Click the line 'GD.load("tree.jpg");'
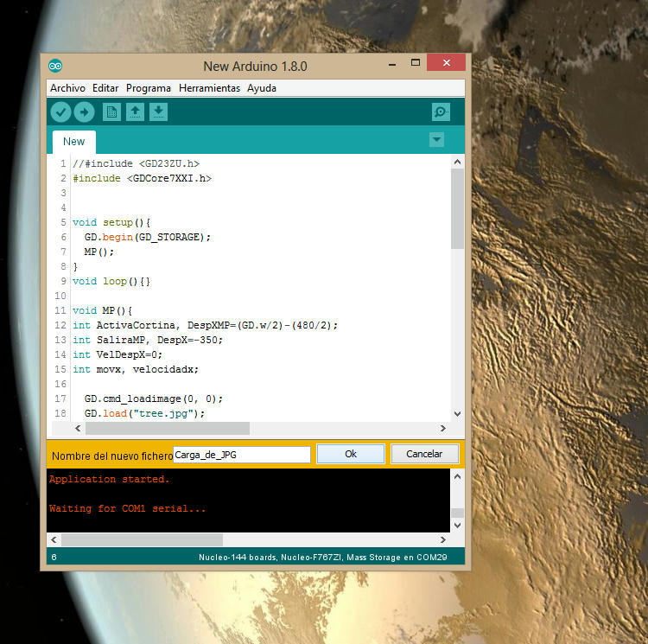648x644 pixels. click(144, 413)
